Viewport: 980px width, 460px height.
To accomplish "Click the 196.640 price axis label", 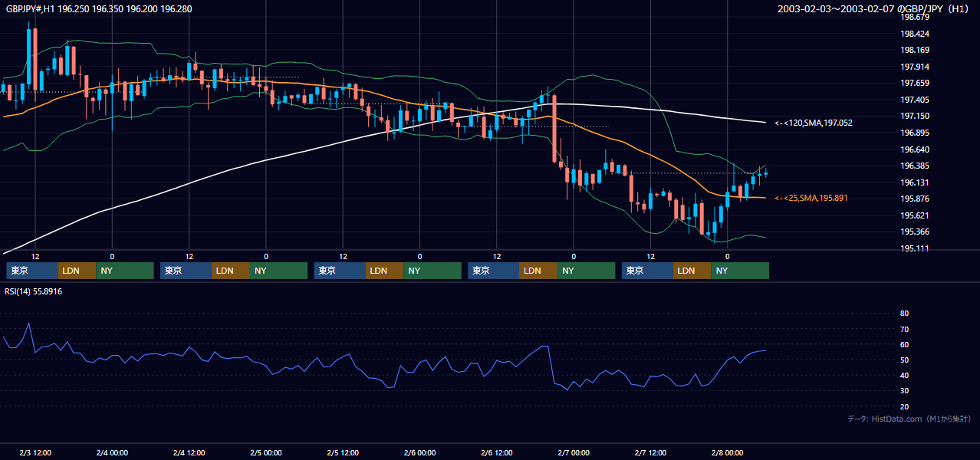I will (x=916, y=149).
